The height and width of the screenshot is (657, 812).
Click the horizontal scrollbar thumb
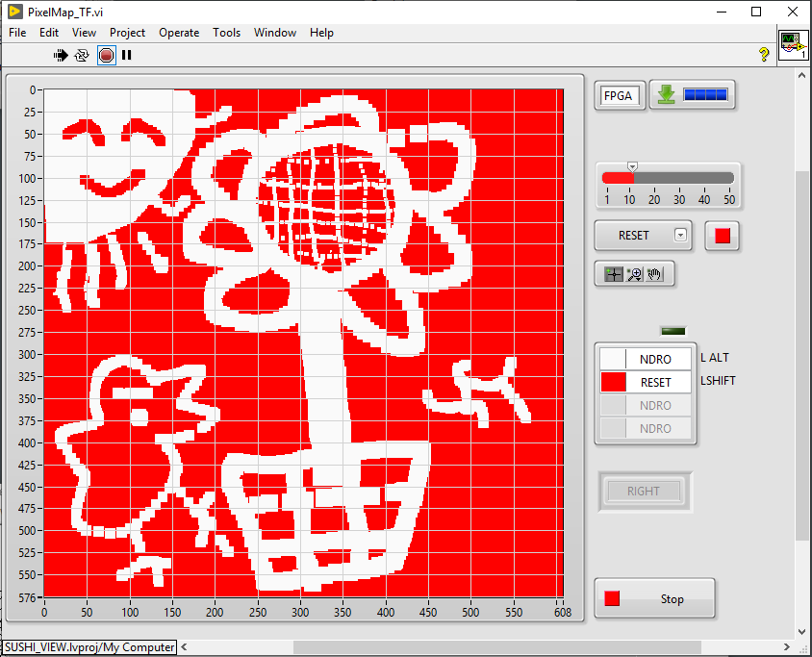point(497,646)
